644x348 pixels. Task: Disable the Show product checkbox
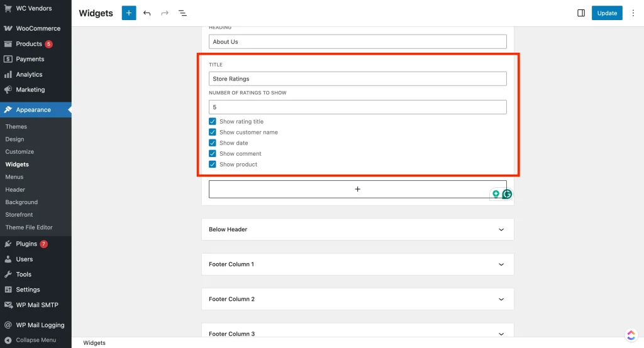coord(213,165)
